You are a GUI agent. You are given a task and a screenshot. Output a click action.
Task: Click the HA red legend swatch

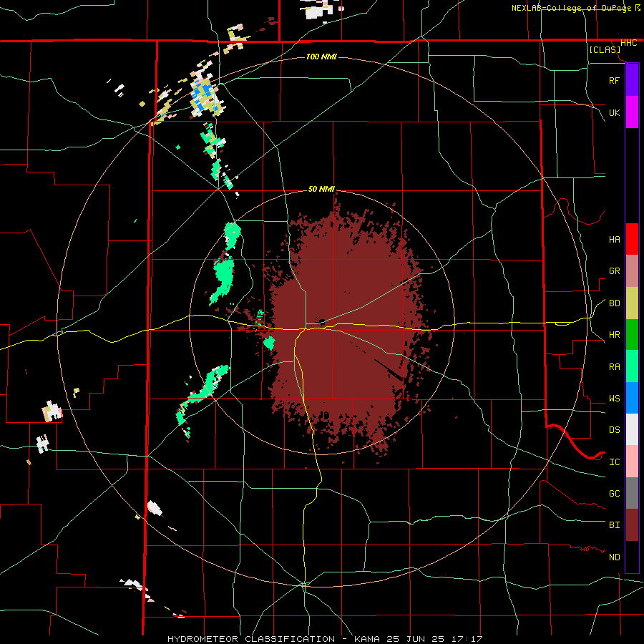pos(632,239)
